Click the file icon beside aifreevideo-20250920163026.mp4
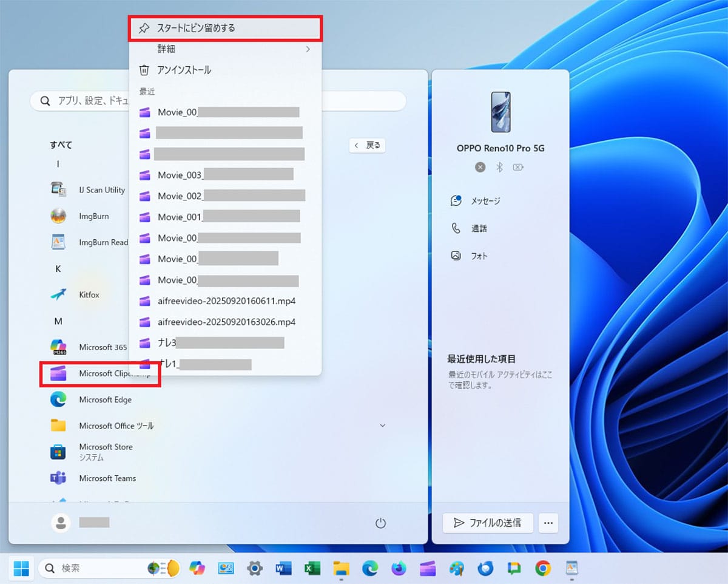 pyautogui.click(x=144, y=322)
